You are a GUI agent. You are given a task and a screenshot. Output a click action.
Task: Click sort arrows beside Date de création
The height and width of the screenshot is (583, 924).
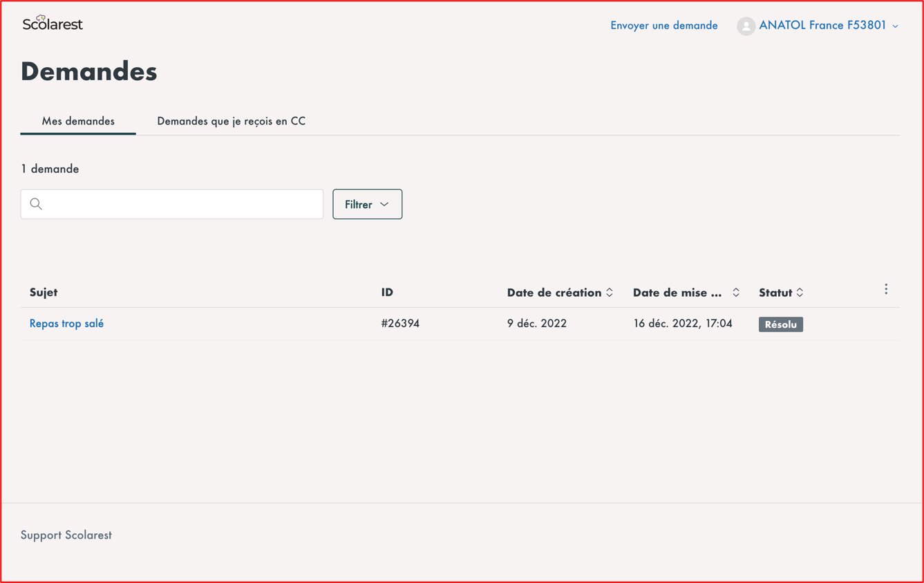610,293
